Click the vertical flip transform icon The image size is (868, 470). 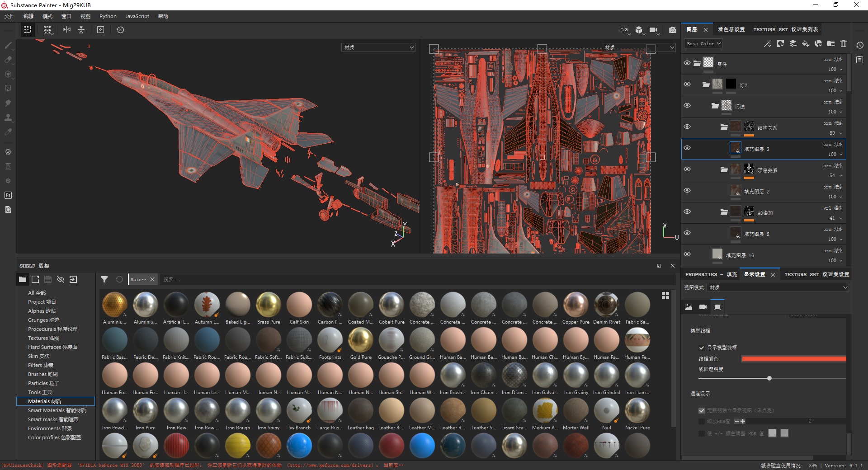tap(81, 30)
